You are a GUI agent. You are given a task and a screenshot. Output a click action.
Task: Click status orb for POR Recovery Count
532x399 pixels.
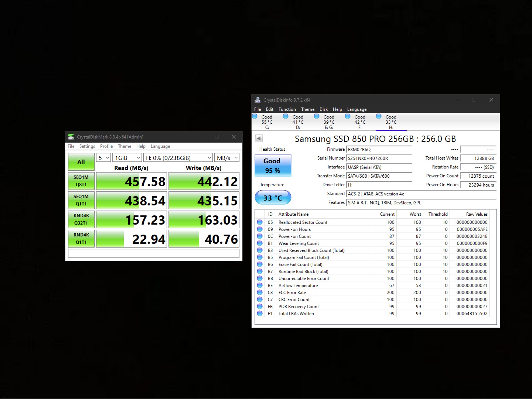260,306
